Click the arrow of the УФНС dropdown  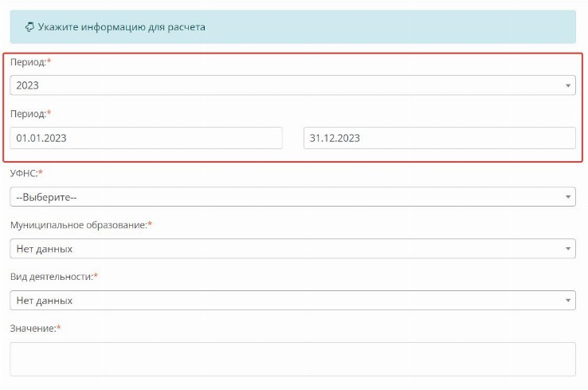[x=567, y=197]
